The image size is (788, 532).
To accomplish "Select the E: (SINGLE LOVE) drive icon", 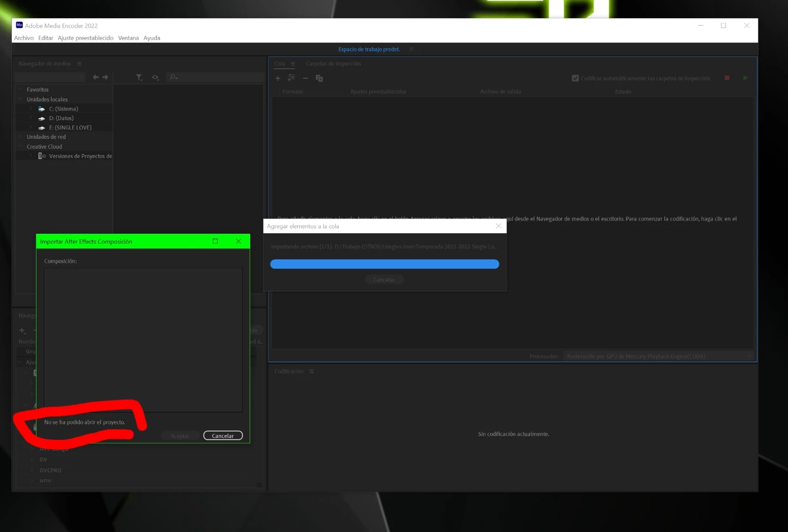I will tap(41, 128).
